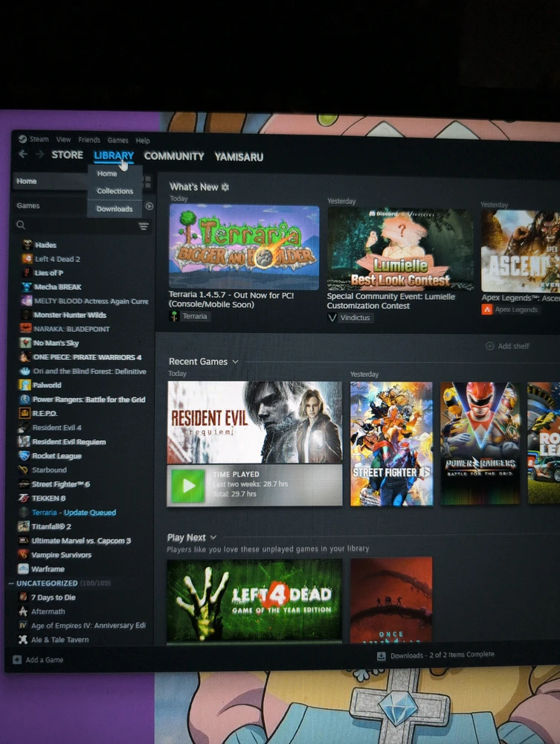Click the No Man's Sky list icon
Screen dimensions: 560x744
pyautogui.click(x=25, y=342)
